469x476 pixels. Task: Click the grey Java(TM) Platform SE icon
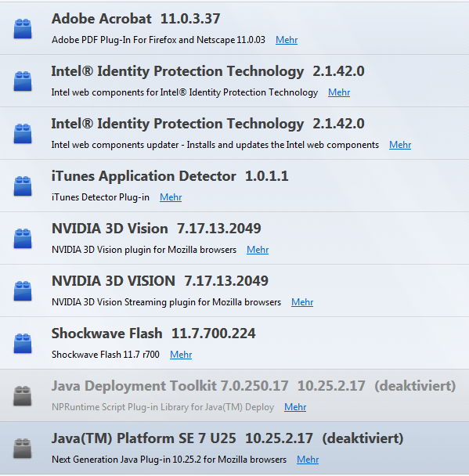tap(23, 449)
